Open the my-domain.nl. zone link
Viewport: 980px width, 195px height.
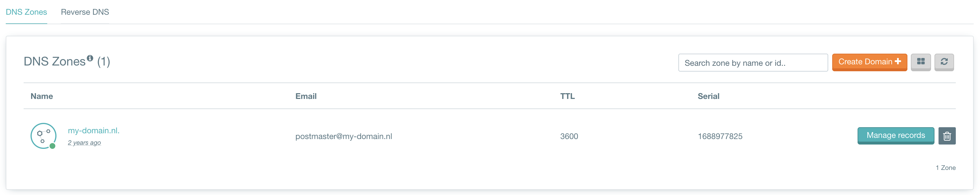[94, 131]
